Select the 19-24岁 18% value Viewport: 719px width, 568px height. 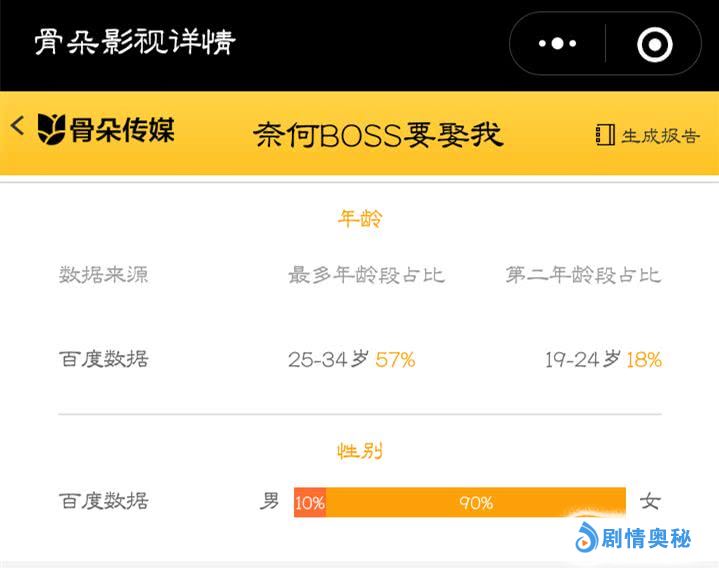603,360
